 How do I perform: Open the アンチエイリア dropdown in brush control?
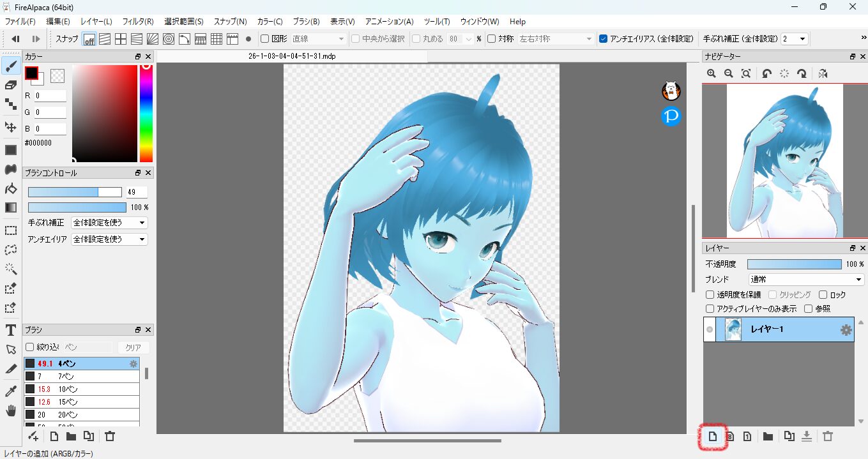109,239
